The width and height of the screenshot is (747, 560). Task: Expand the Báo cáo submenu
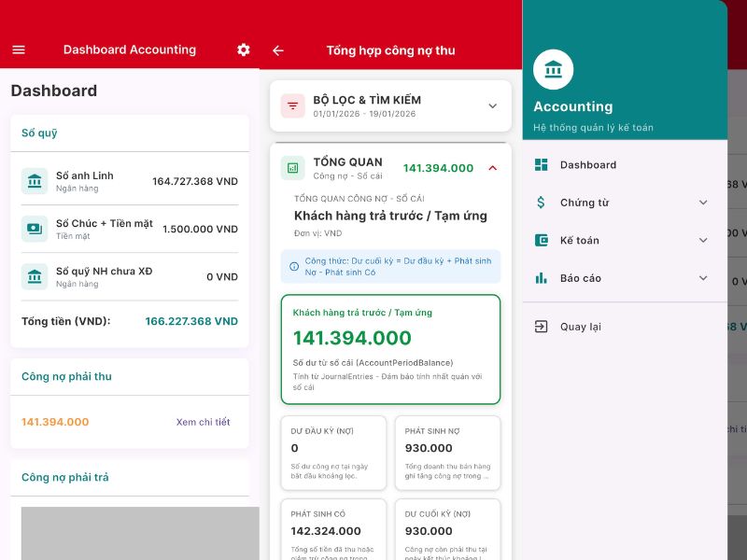pyautogui.click(x=703, y=278)
